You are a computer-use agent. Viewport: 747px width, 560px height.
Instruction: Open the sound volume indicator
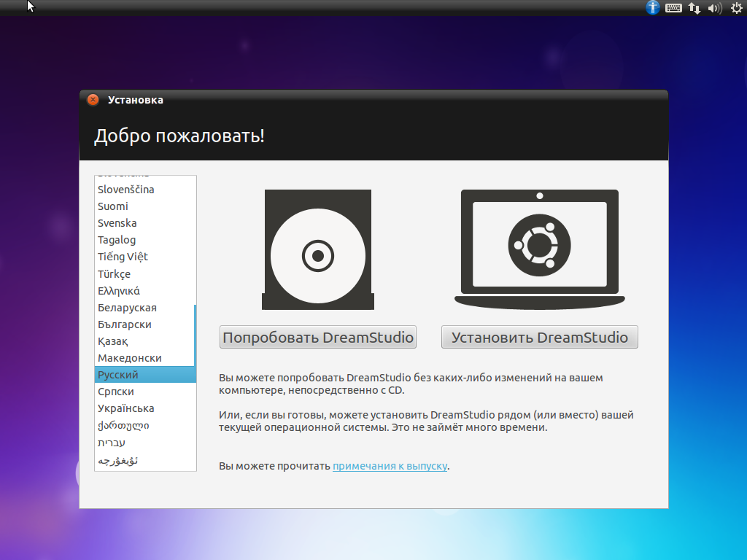pyautogui.click(x=715, y=8)
